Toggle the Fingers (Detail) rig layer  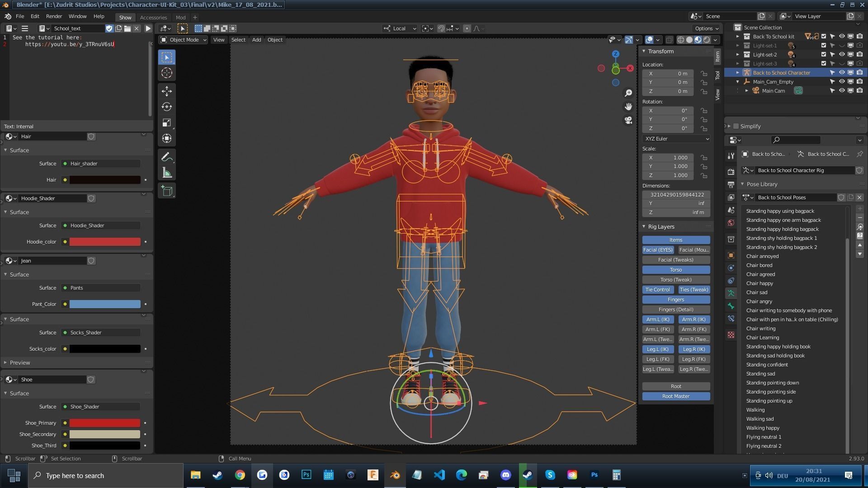pyautogui.click(x=676, y=310)
